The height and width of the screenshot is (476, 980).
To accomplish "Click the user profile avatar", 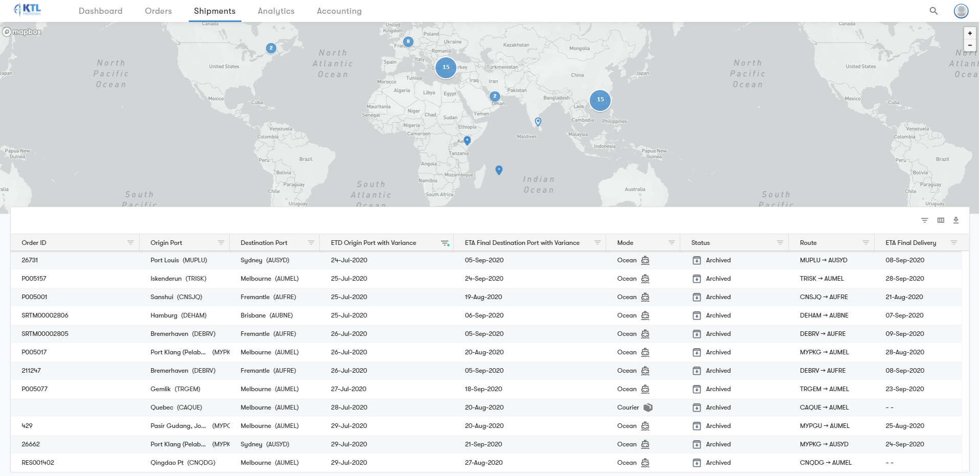I will pos(961,11).
